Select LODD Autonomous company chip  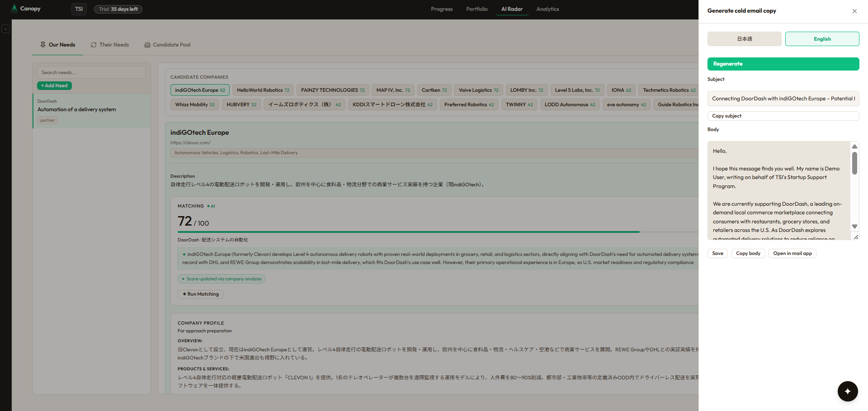pyautogui.click(x=570, y=104)
